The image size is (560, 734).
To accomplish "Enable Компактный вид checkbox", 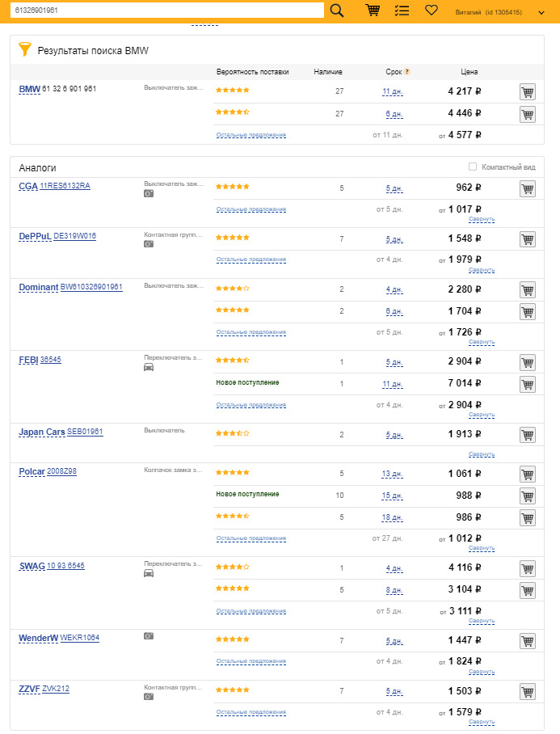I will [x=473, y=167].
